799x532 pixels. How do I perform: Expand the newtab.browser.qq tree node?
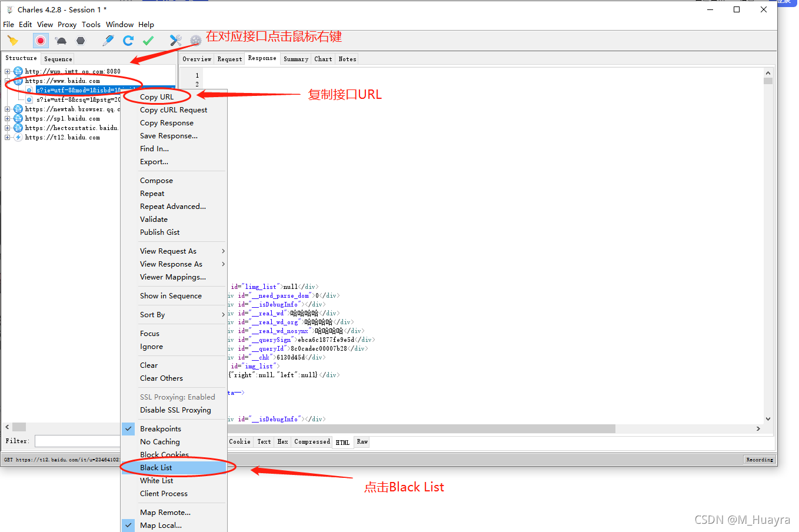[7, 109]
